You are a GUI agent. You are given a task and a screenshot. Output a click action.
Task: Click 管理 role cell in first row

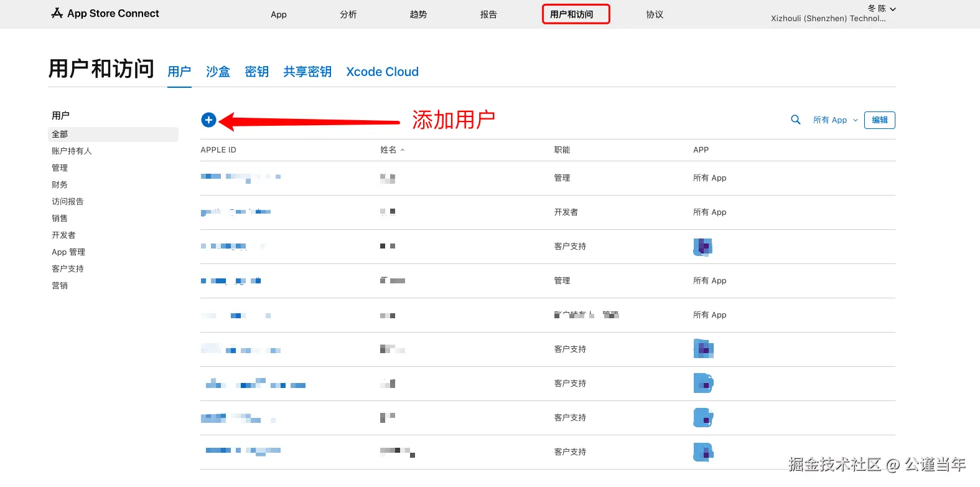562,178
